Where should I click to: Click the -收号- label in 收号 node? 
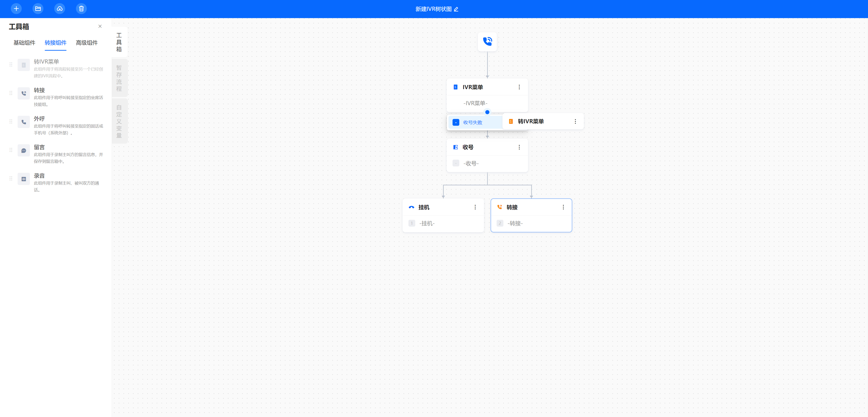(x=471, y=163)
